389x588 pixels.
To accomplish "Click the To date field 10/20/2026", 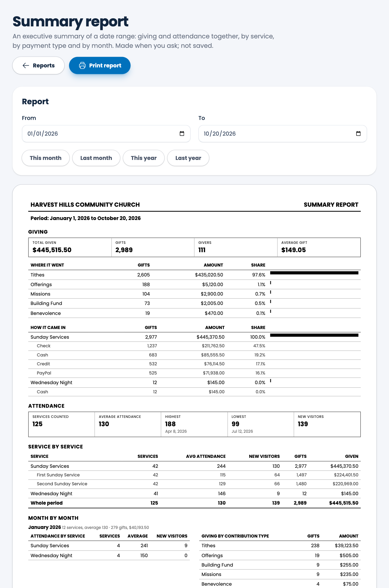I will (x=283, y=134).
